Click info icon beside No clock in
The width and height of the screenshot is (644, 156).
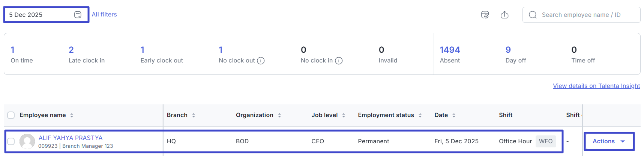pyautogui.click(x=339, y=61)
